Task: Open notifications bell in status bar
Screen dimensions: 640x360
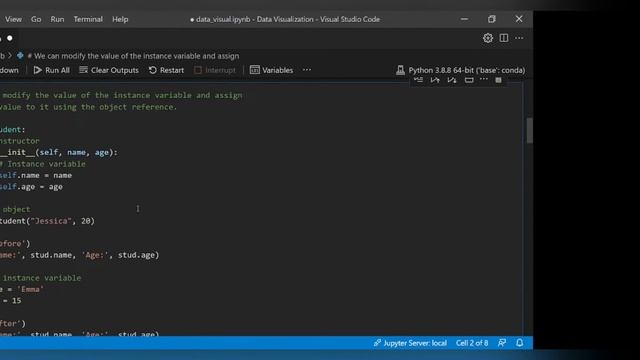Action: (x=520, y=343)
